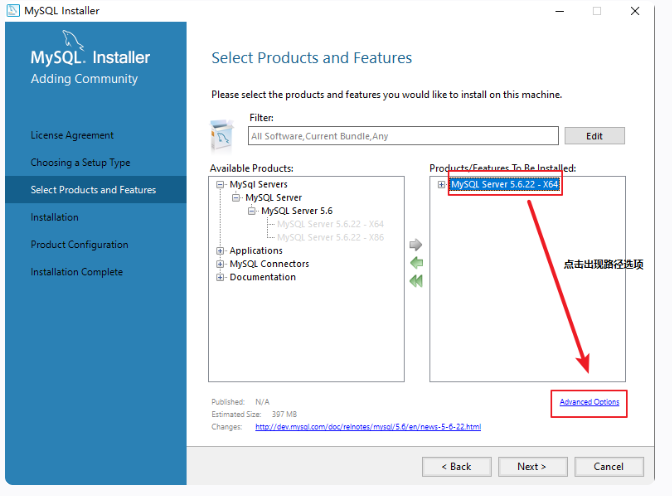The width and height of the screenshot is (672, 496).
Task: Click the green remove product left arrow
Action: pos(416,263)
